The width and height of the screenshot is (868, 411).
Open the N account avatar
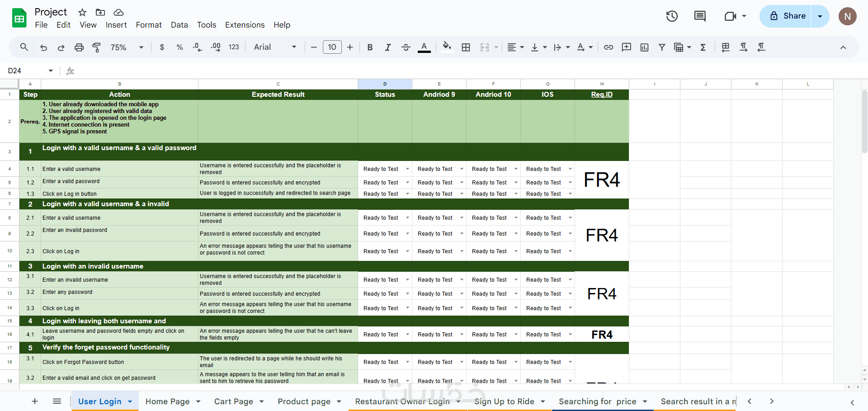click(x=847, y=16)
